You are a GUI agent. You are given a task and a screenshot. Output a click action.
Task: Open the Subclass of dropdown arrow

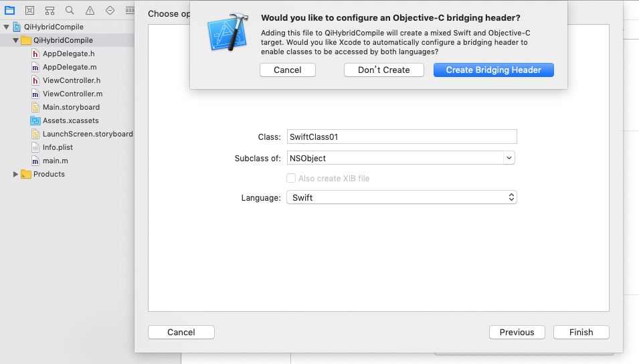tap(509, 158)
